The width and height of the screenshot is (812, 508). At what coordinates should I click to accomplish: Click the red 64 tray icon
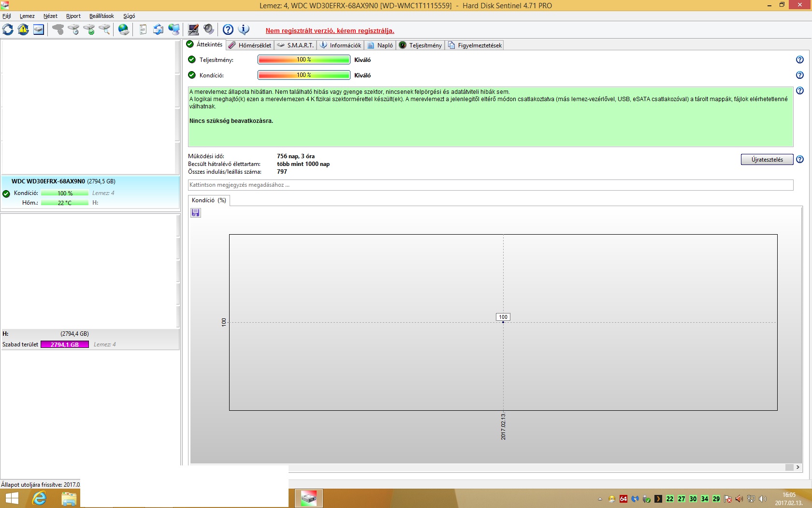click(x=623, y=499)
